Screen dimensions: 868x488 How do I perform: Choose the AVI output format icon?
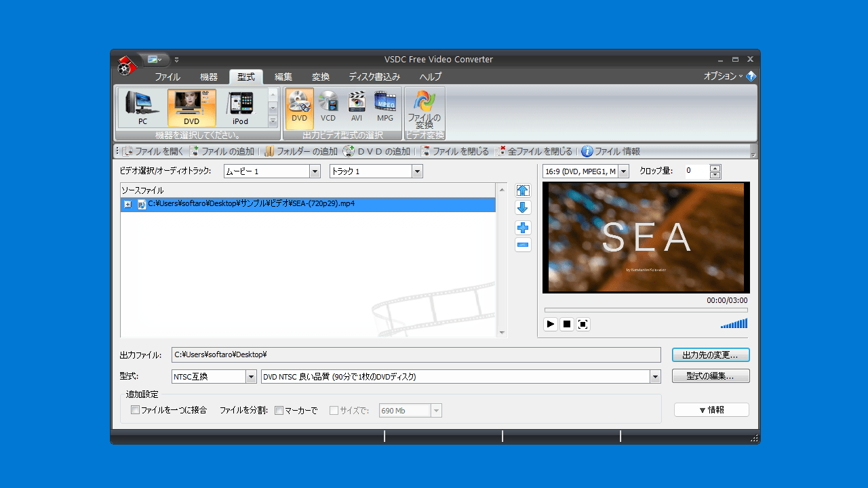(357, 108)
